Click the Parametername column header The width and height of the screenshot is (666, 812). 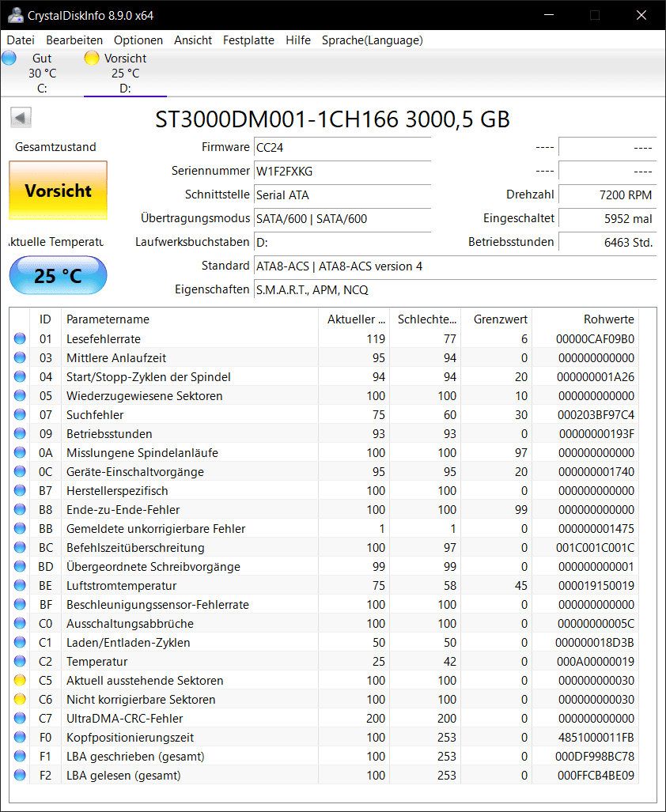click(190, 319)
